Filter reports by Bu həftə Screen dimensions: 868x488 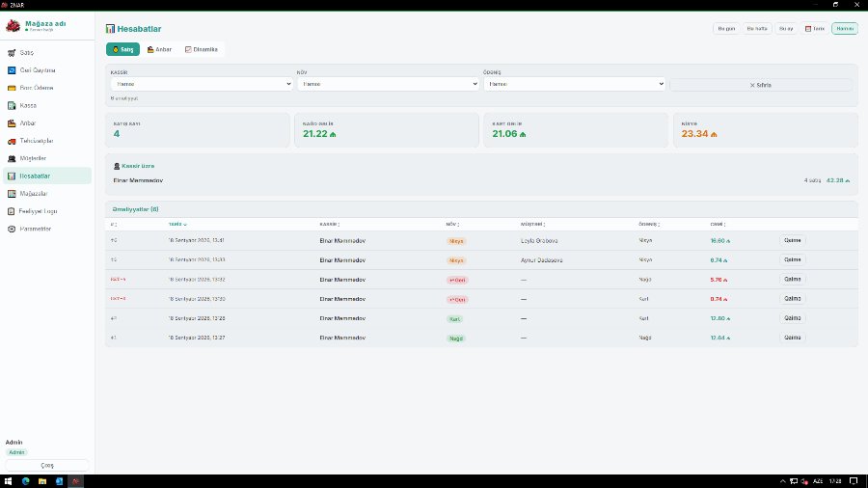(757, 28)
